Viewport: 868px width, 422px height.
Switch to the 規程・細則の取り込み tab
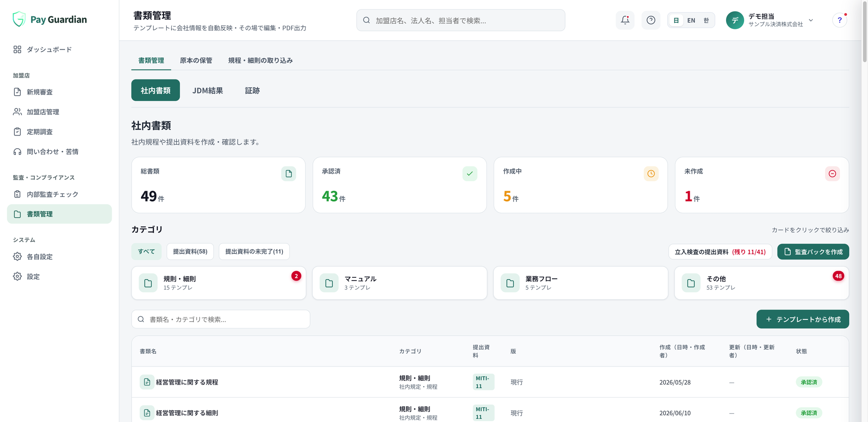(x=260, y=61)
